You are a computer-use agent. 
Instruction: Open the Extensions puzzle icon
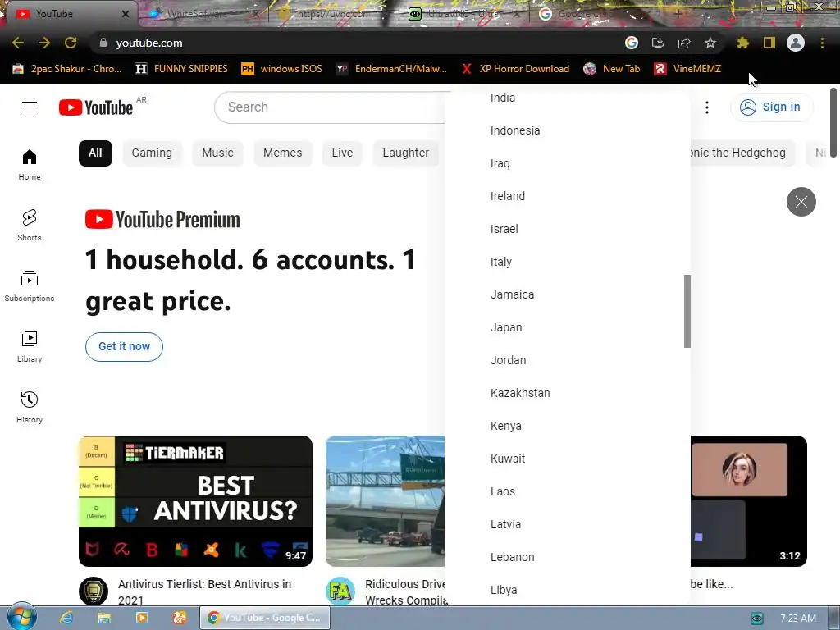tap(743, 43)
